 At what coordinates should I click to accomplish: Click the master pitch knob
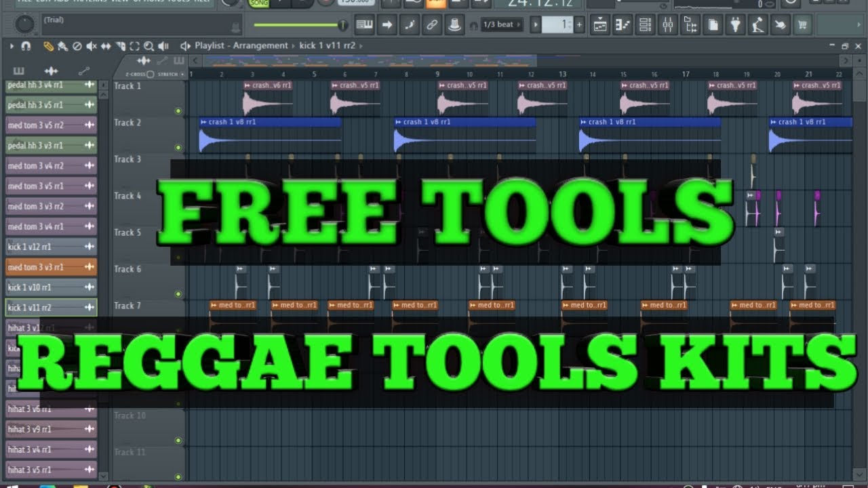pyautogui.click(x=24, y=25)
